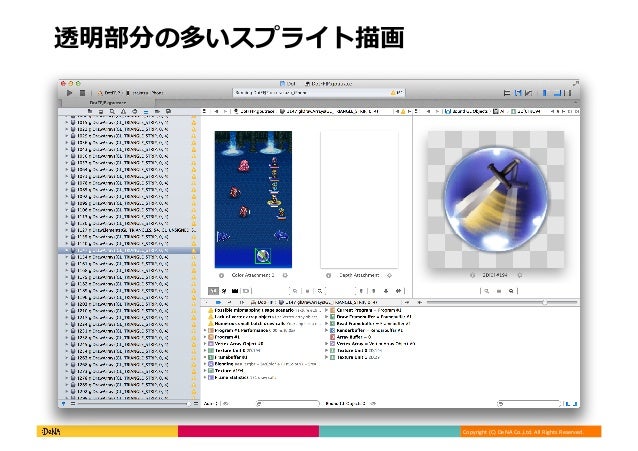Select the Issue navigator warning-triangle icon
The image size is (638, 451).
click(123, 111)
